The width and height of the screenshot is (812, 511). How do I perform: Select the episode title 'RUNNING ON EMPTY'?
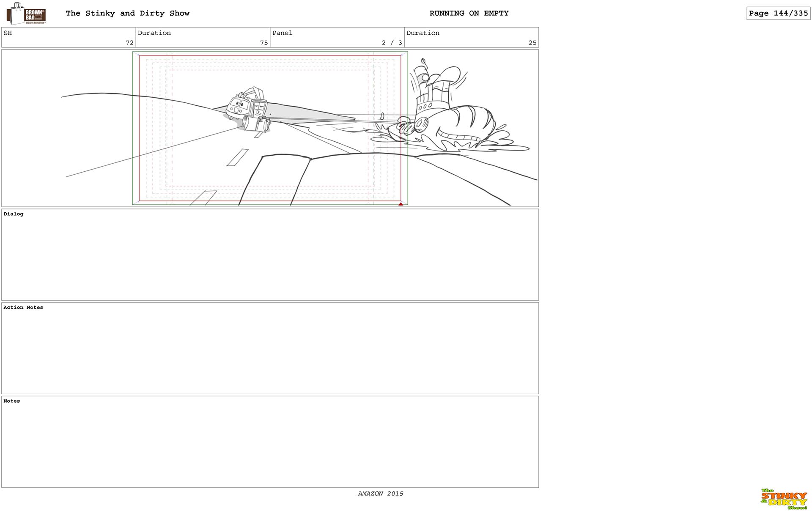click(x=469, y=13)
